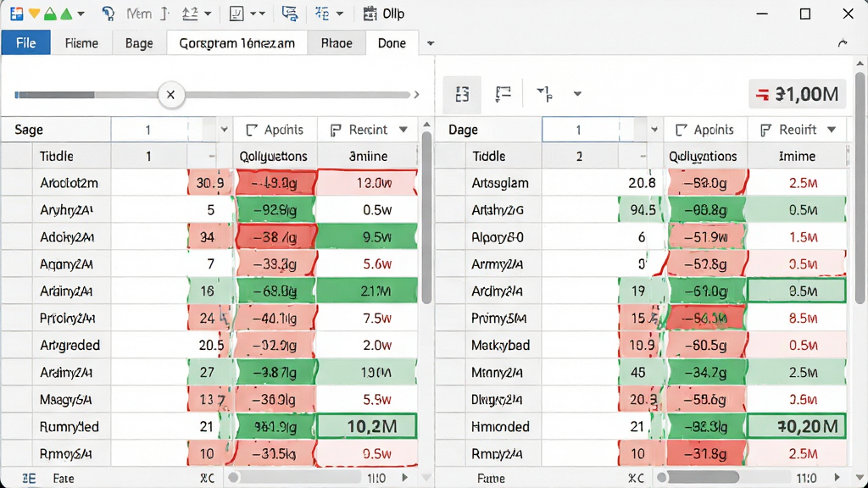Click the blue comment bubbles icon

pos(290,14)
